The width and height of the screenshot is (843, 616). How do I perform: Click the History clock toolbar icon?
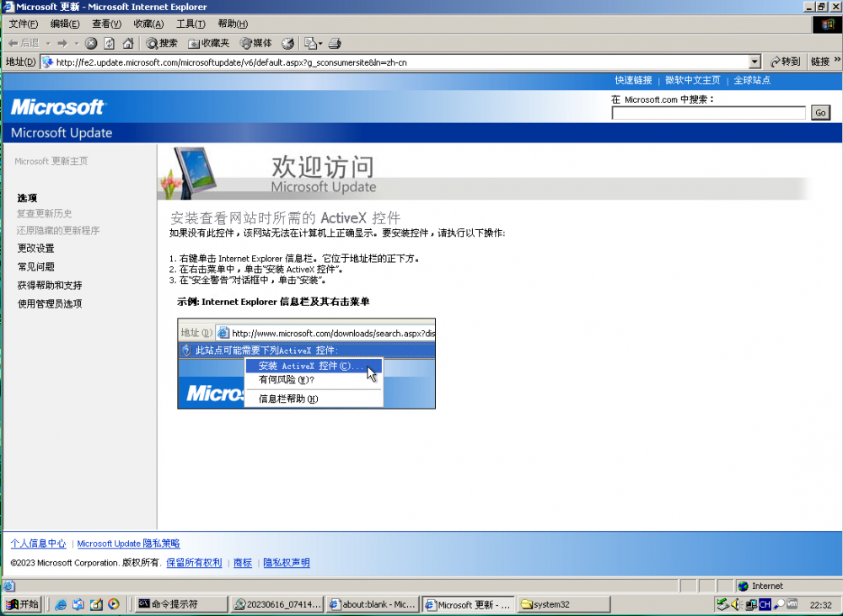pyautogui.click(x=288, y=44)
